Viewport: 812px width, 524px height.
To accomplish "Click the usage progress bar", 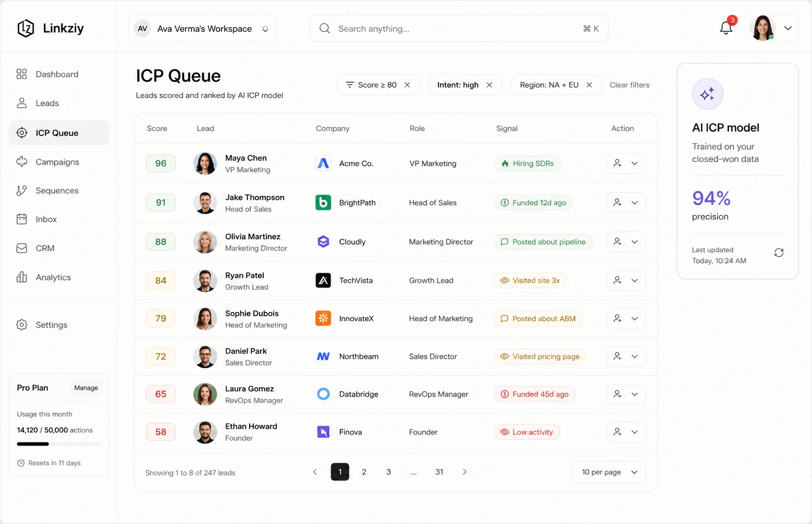I will point(59,444).
